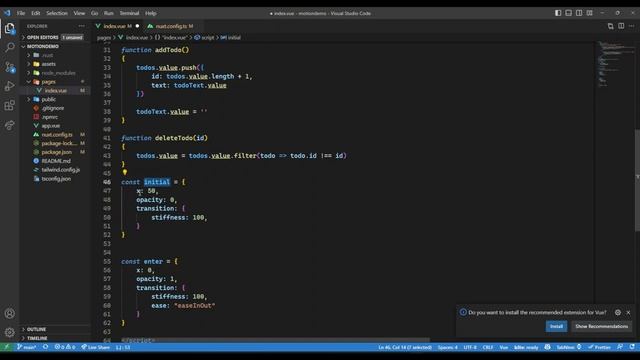Open README.md in the explorer tree

pyautogui.click(x=56, y=161)
